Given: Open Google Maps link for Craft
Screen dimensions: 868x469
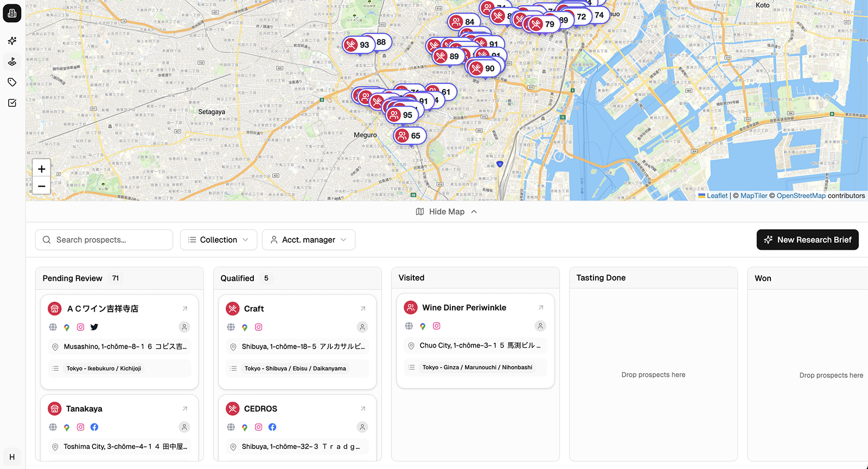Looking at the screenshot, I should pos(245,327).
